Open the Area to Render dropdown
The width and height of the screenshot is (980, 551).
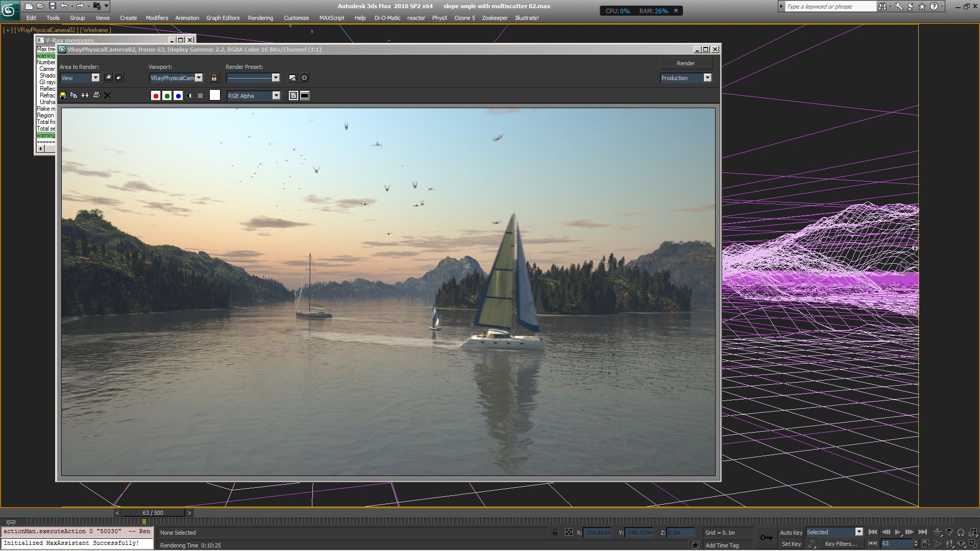click(x=95, y=78)
